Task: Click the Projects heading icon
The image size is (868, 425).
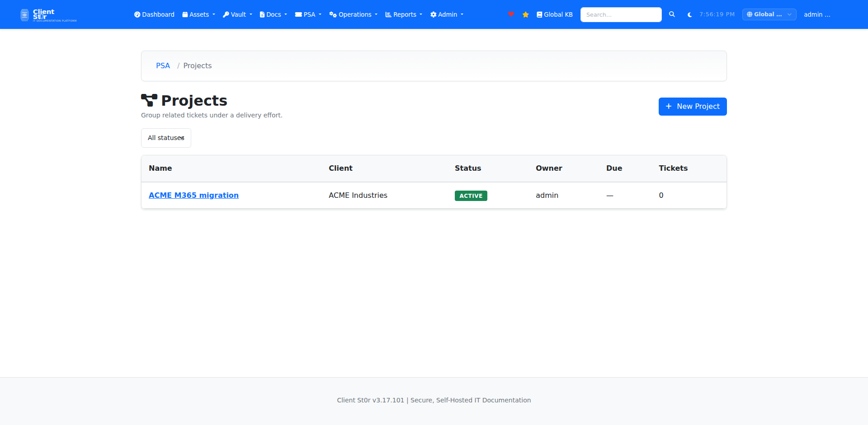Action: [x=149, y=100]
